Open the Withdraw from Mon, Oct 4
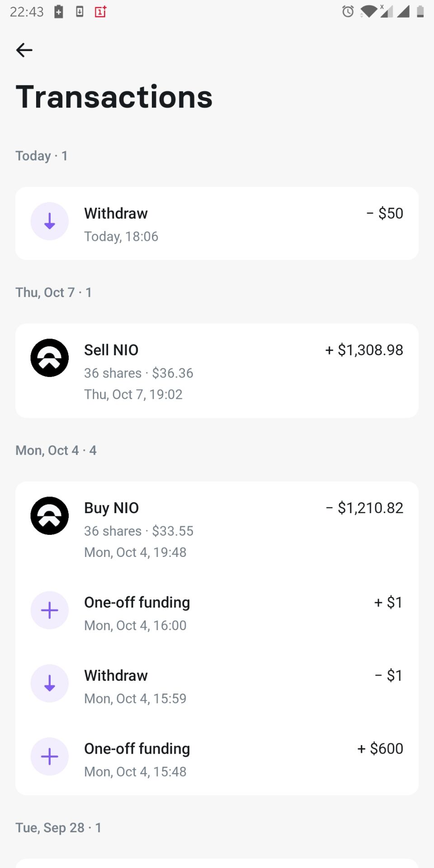The height and width of the screenshot is (868, 434). pos(116,676)
